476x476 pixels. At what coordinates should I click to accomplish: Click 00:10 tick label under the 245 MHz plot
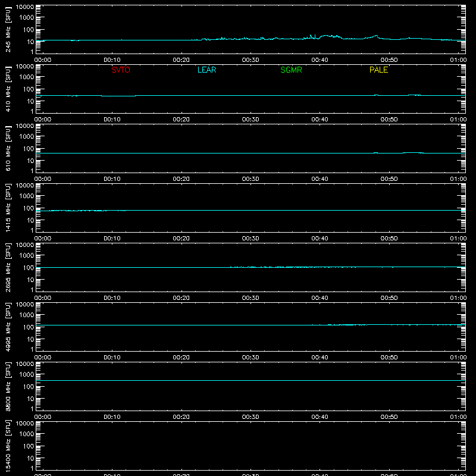[x=112, y=60]
